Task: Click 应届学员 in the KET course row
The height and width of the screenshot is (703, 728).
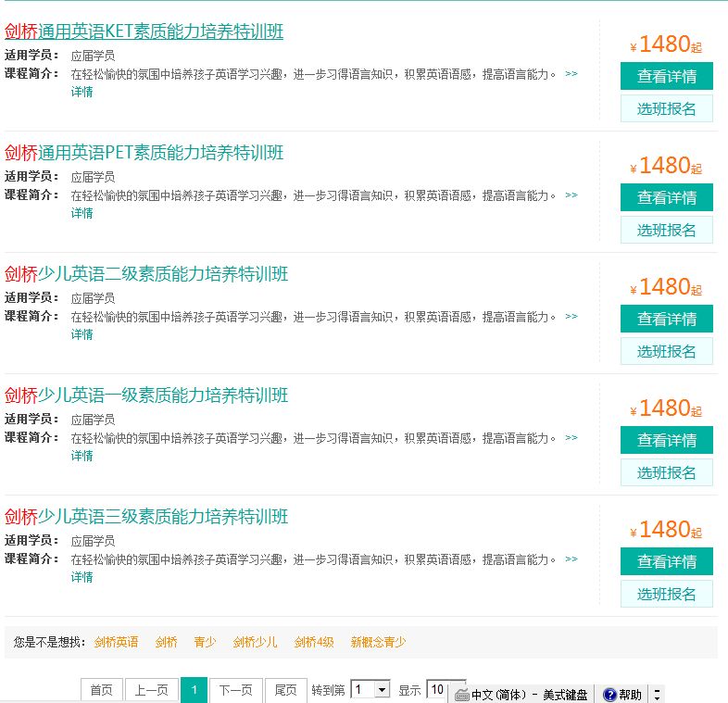Action: [93, 56]
